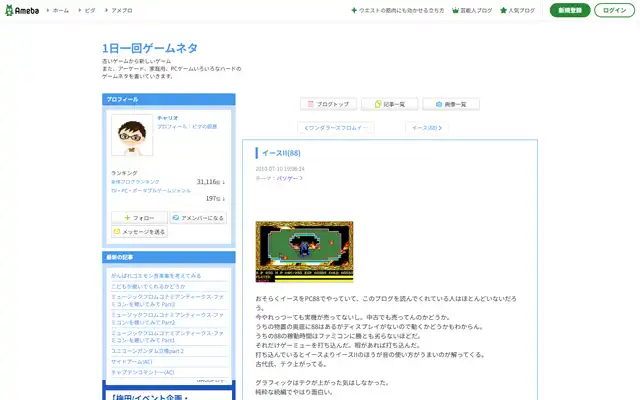Open recent article がんばれゴエモン音楽集を考えてみる
This screenshot has width=640, height=400.
point(156,276)
